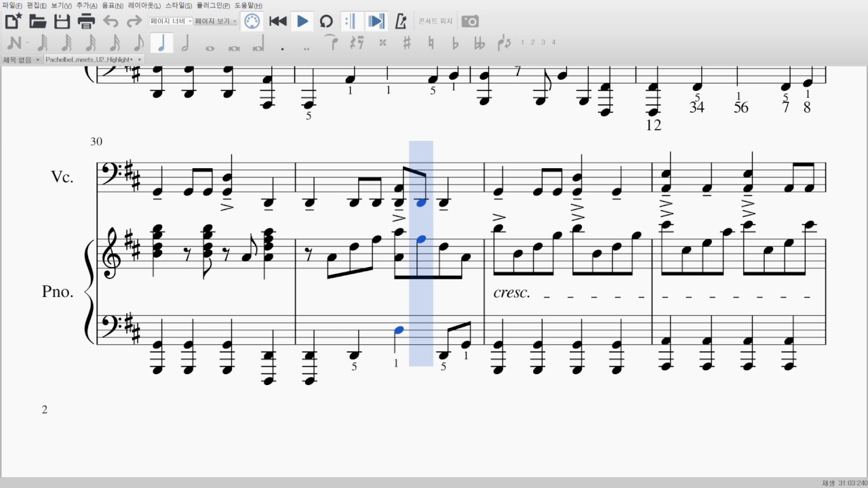Screen dimensions: 868x488
Task: Switch to 제목 없음 score tab
Action: click(x=18, y=60)
